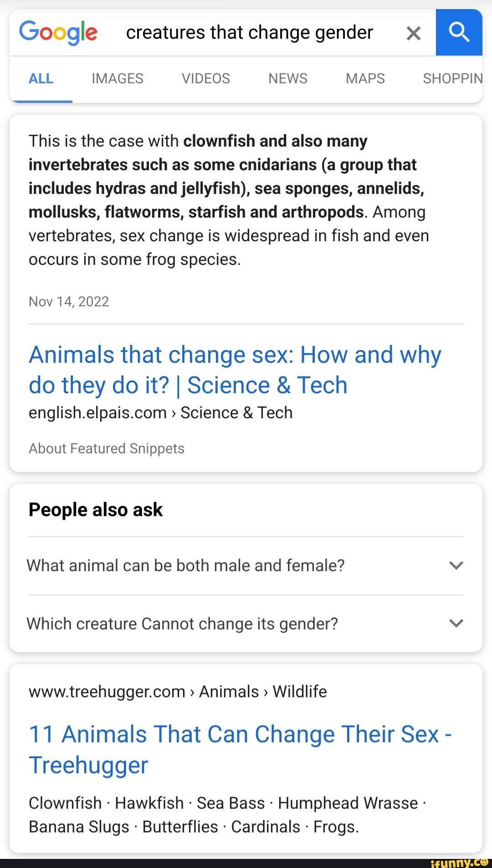Click the 'People also ask' heading
This screenshot has height=868, width=492.
96,510
